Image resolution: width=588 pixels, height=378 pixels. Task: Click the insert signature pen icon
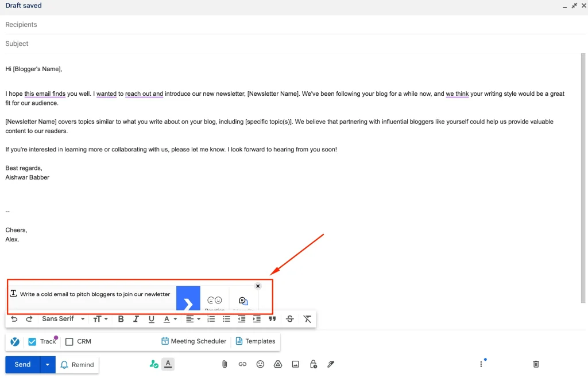coord(331,364)
